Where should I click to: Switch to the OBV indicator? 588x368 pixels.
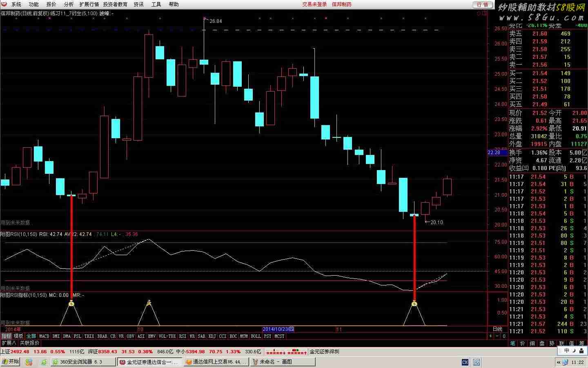coord(130,336)
